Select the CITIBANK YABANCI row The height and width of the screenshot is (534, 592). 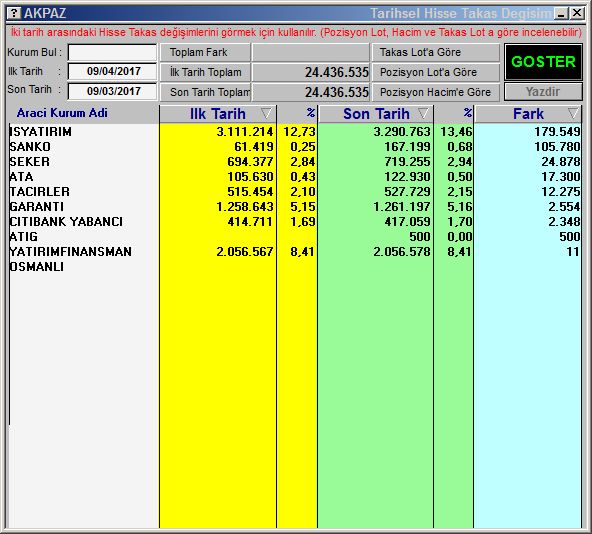[x=295, y=221]
